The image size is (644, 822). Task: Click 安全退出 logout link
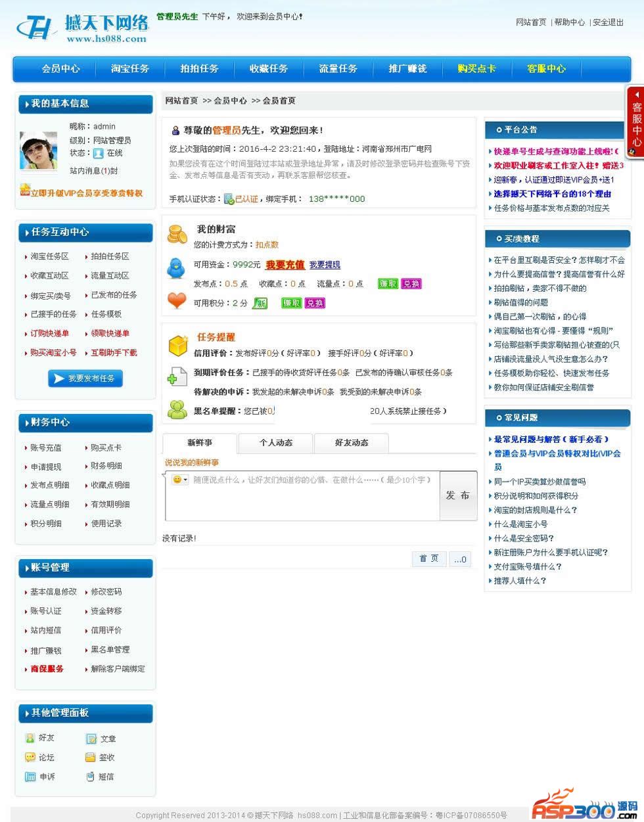click(x=608, y=22)
